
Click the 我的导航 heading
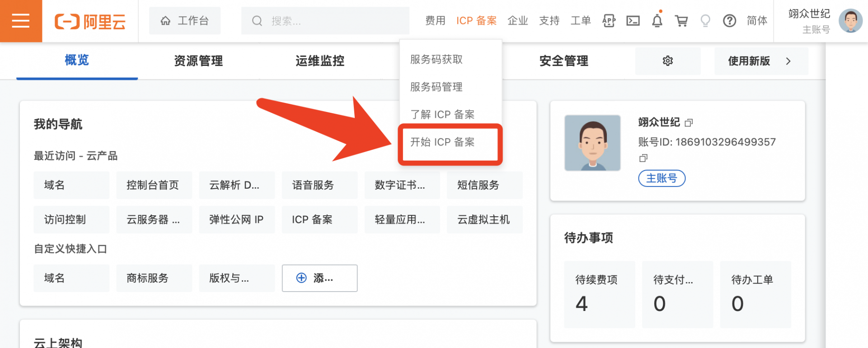(58, 124)
